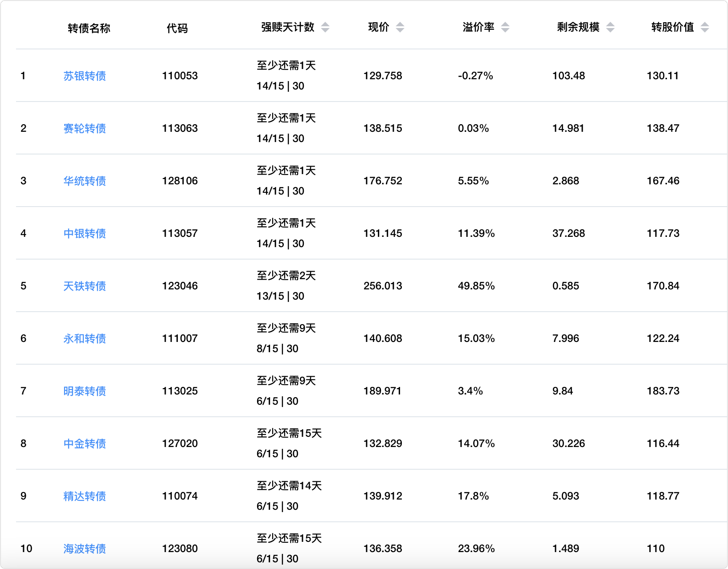Viewport: 728px width, 569px height.
Task: Open the 赛轮转债 bond link
Action: pyautogui.click(x=85, y=129)
